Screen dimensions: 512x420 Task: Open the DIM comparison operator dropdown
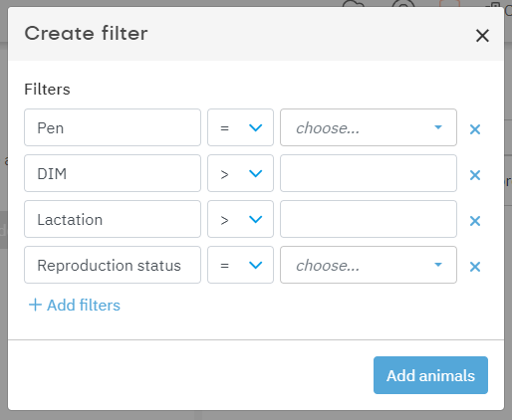(x=240, y=173)
